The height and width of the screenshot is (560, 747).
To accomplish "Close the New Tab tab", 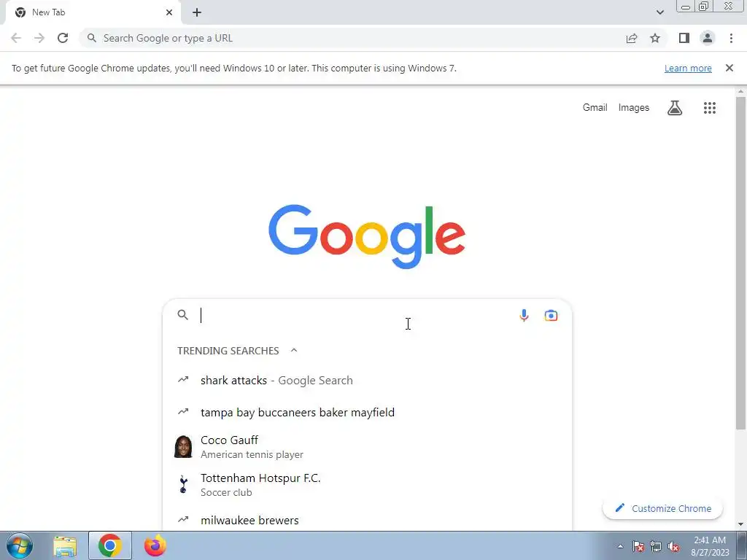I will point(169,12).
